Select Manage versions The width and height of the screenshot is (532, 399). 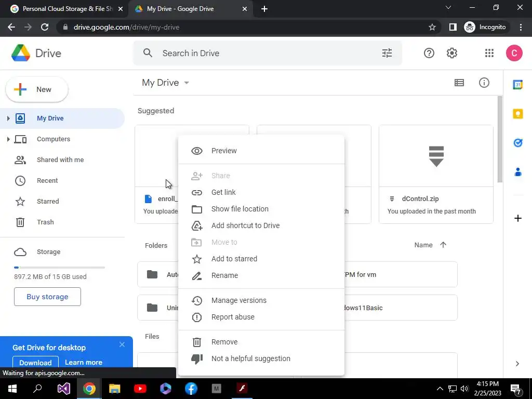[261, 301]
